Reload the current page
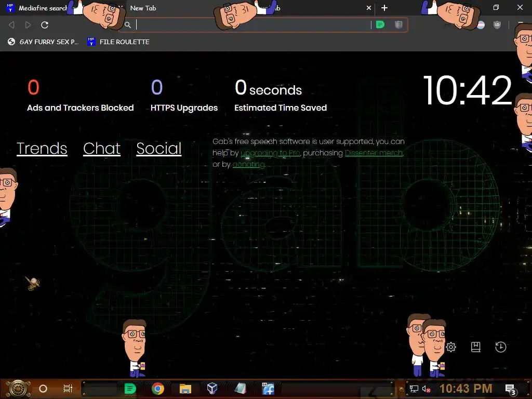Image resolution: width=532 pixels, height=399 pixels. tap(45, 25)
